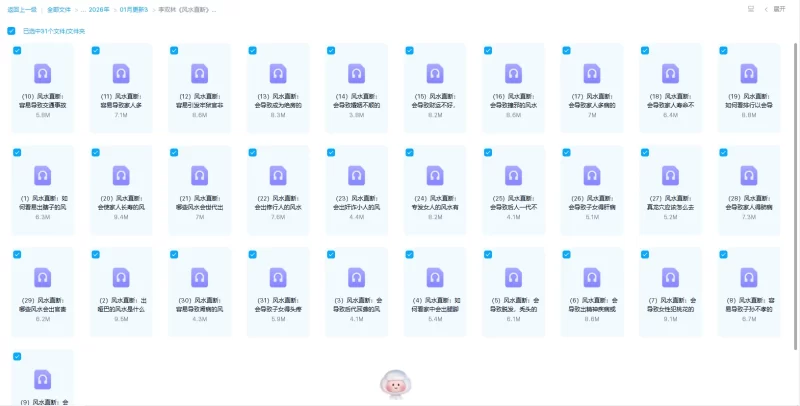Uncheck the checkbox on file (26)
Image resolution: width=800 pixels, height=406 pixels.
[566, 153]
